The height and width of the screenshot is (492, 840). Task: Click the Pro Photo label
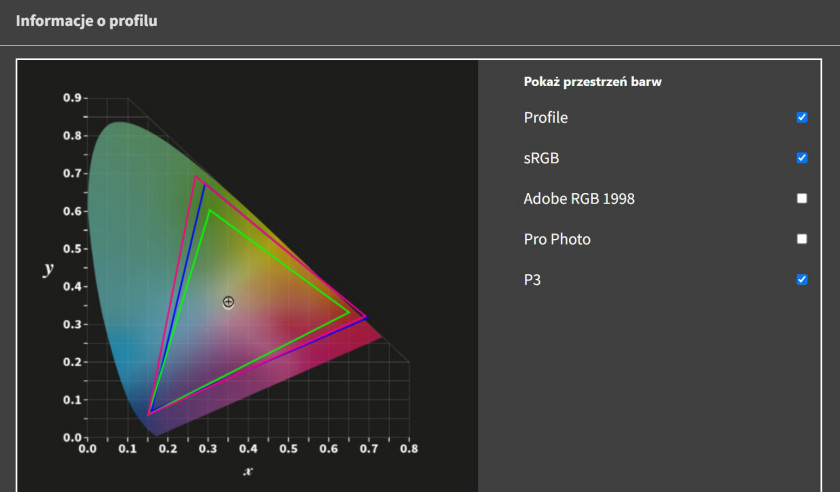pyautogui.click(x=557, y=239)
